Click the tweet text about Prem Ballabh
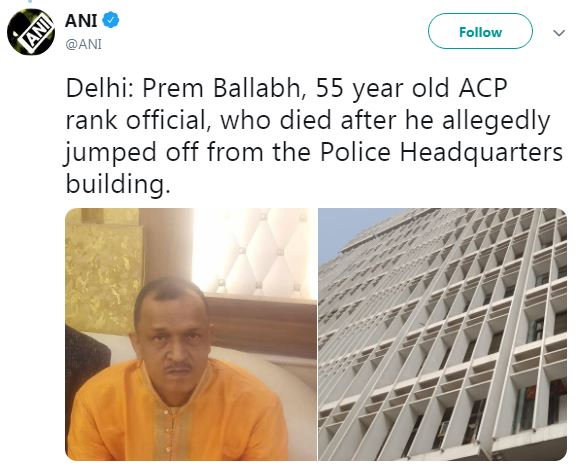The width and height of the screenshot is (588, 469). [314, 136]
